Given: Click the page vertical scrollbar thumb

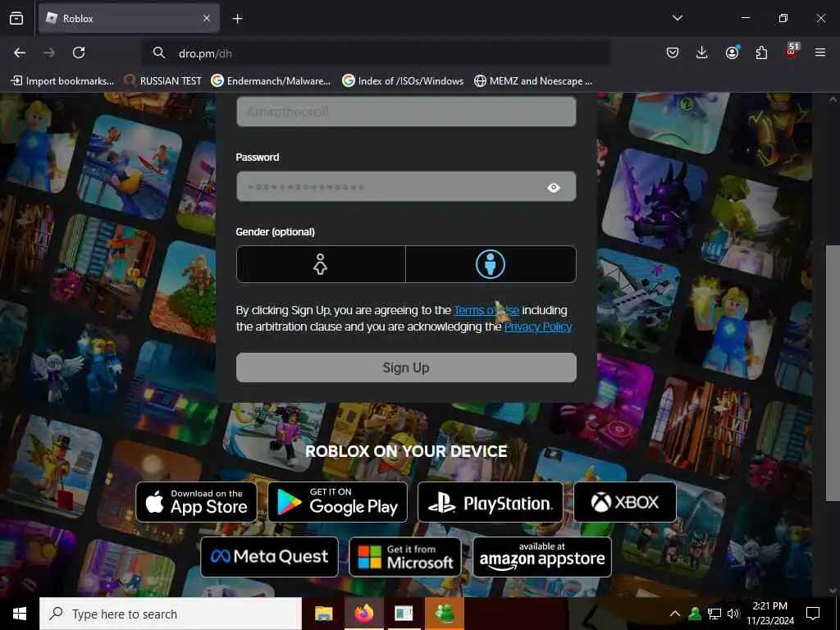Looking at the screenshot, I should (833, 373).
